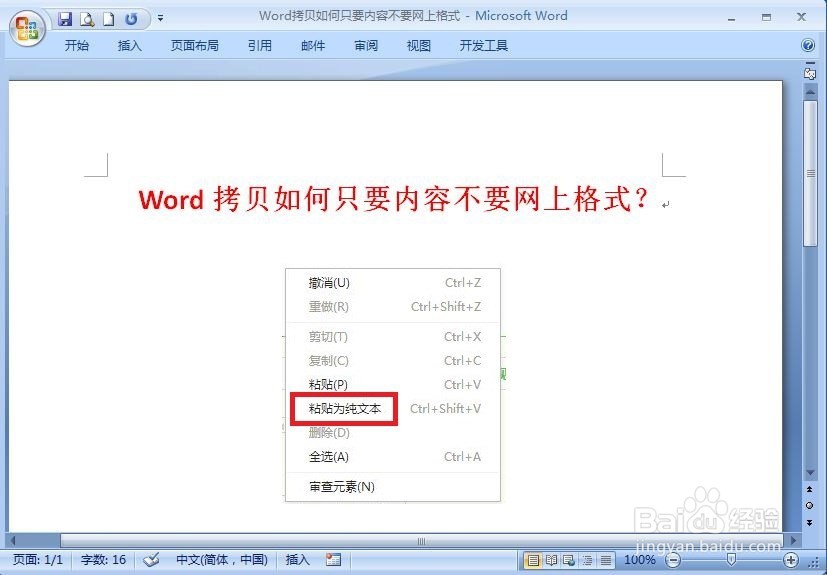Screen dimensions: 827x575
Task: Choose 粘贴为纯文本 in context menu
Action: coord(393,409)
